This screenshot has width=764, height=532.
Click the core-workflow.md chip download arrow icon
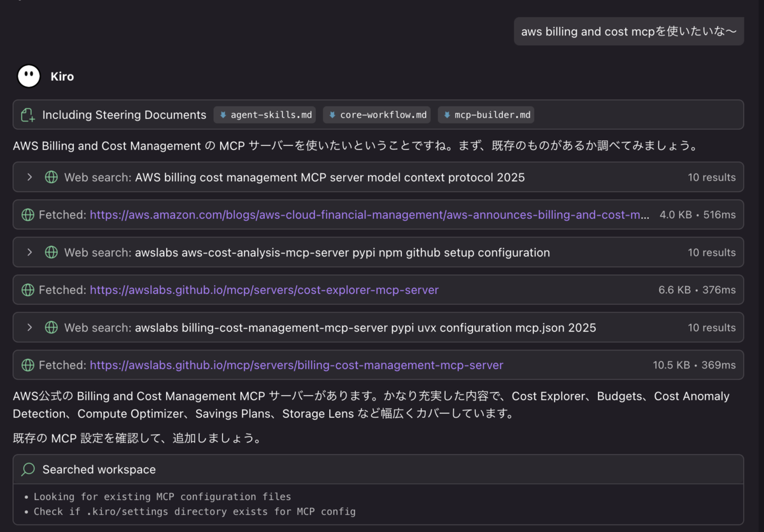pos(332,115)
